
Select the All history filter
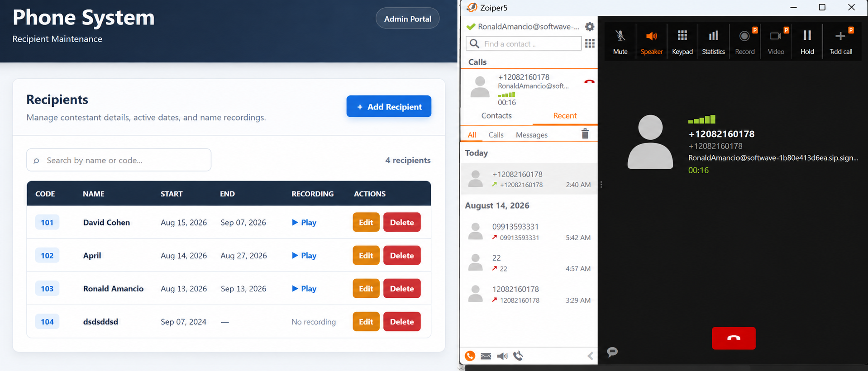[x=472, y=135]
